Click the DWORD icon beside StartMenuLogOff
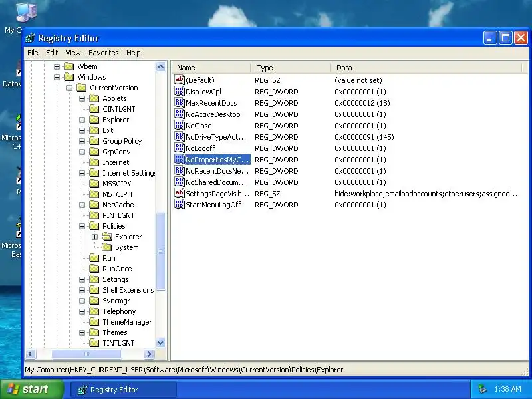532x399 pixels. (179, 205)
